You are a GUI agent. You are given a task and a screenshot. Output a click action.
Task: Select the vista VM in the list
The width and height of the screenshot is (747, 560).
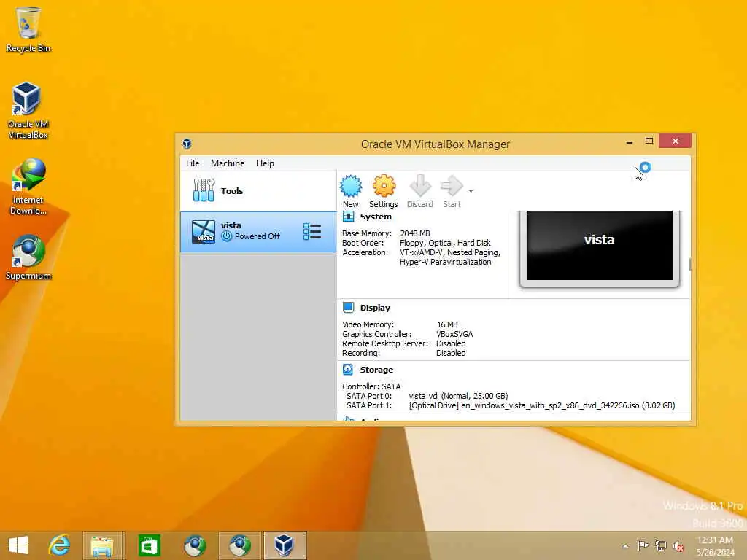[258, 231]
